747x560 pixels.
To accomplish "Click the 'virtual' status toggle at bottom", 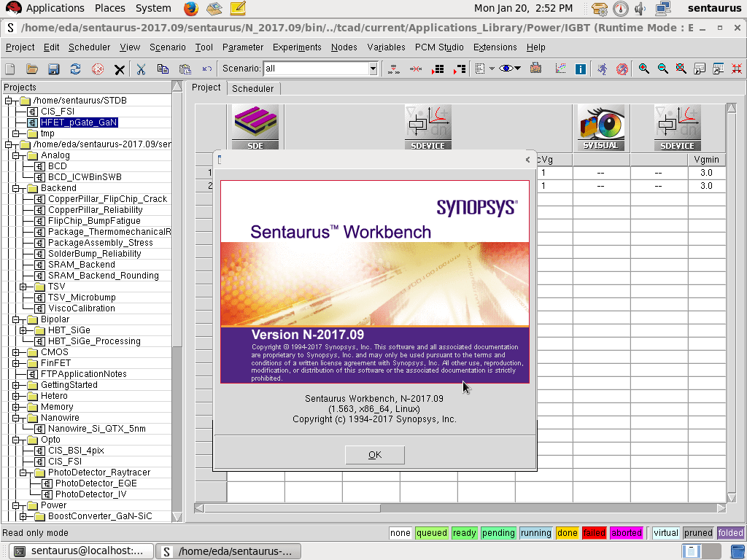I will tap(665, 533).
